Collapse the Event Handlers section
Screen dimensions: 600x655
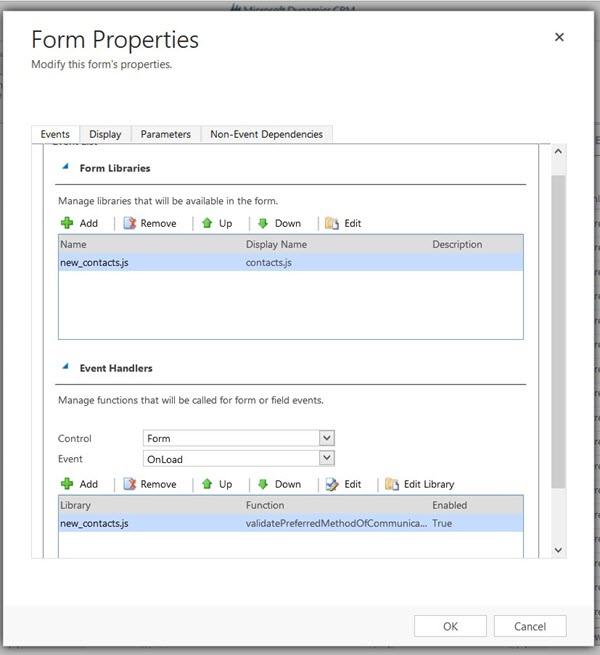click(x=66, y=368)
